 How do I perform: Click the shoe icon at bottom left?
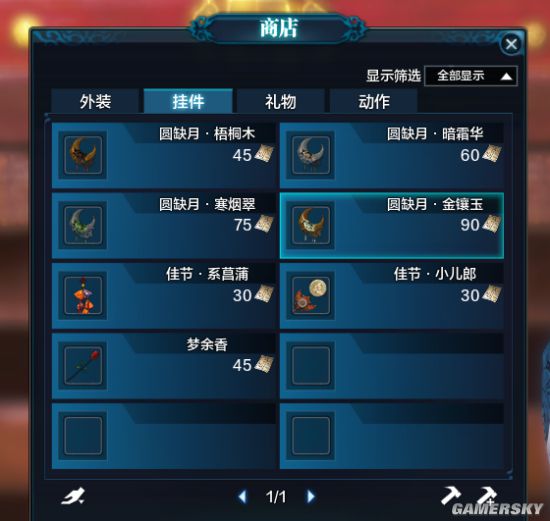point(73,496)
